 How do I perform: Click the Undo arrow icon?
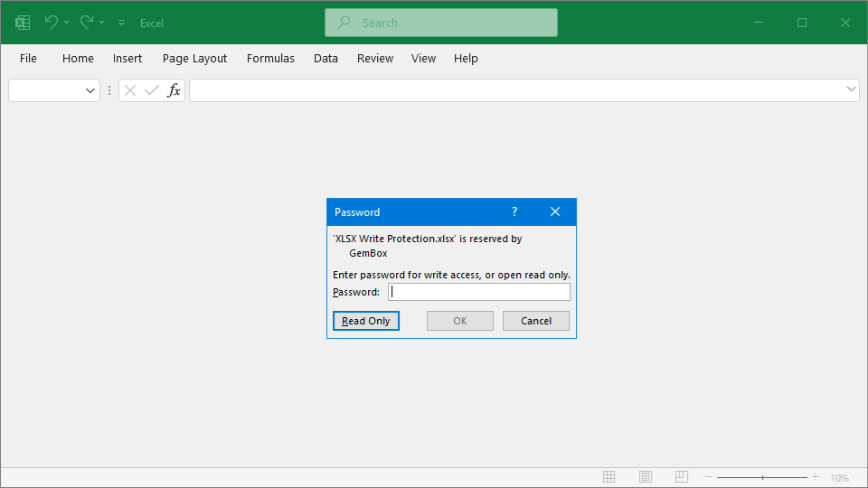pyautogui.click(x=51, y=22)
